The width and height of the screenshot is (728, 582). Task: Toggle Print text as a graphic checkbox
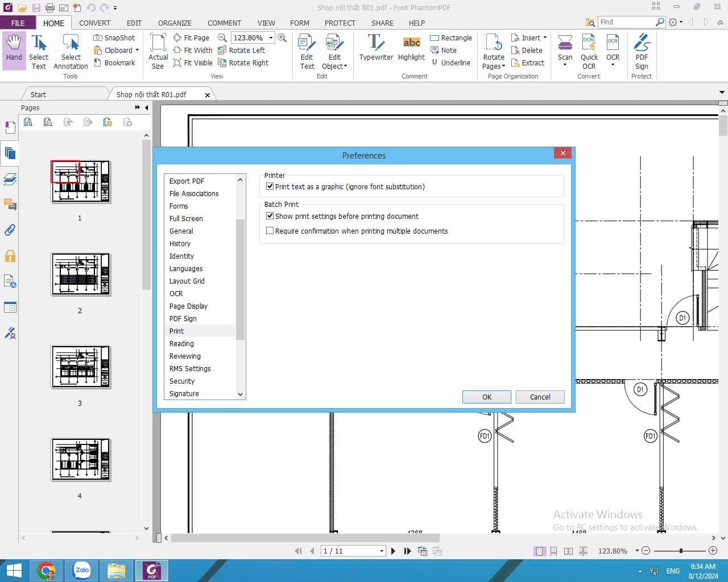click(270, 186)
